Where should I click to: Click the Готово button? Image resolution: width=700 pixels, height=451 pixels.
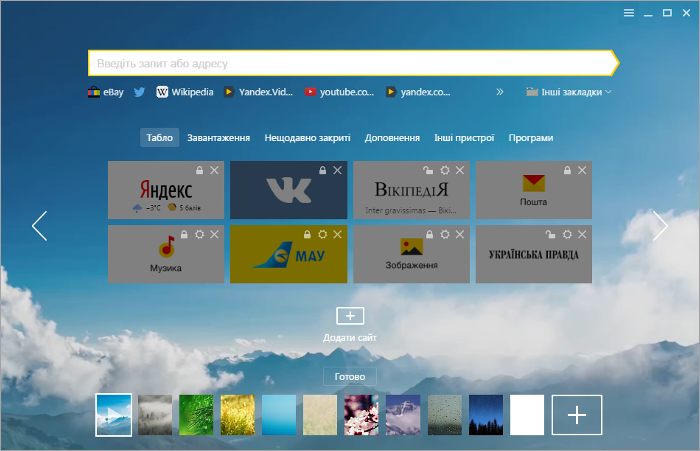[x=350, y=376]
